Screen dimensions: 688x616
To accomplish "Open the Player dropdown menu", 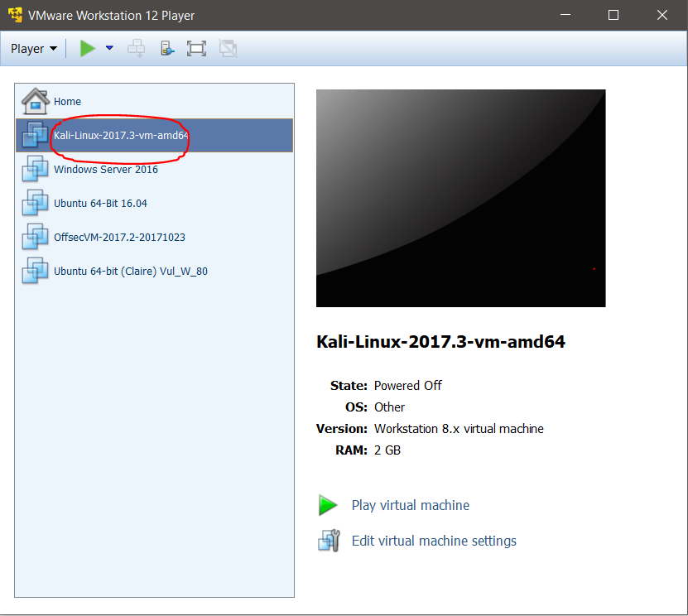I will point(34,49).
